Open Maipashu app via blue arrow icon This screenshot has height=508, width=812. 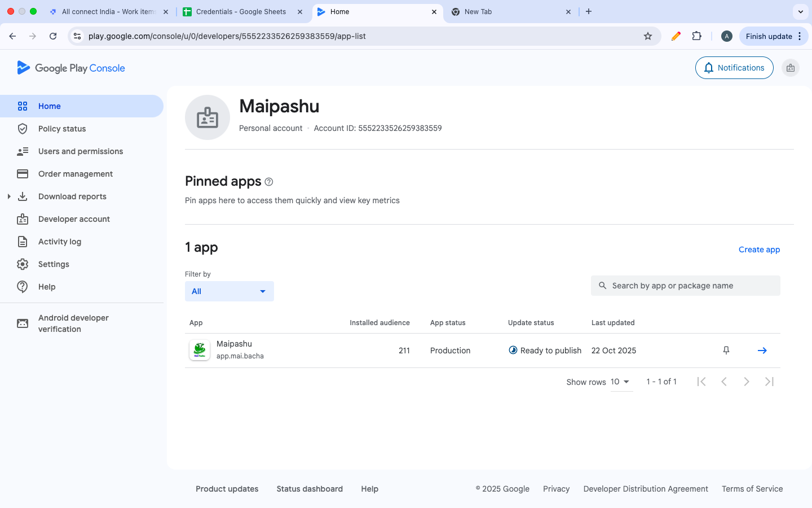762,351
